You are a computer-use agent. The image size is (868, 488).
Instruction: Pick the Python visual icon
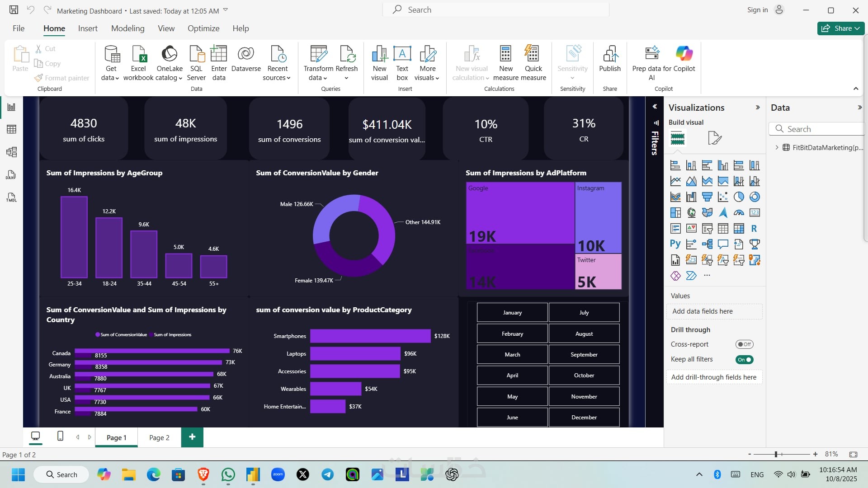point(675,244)
